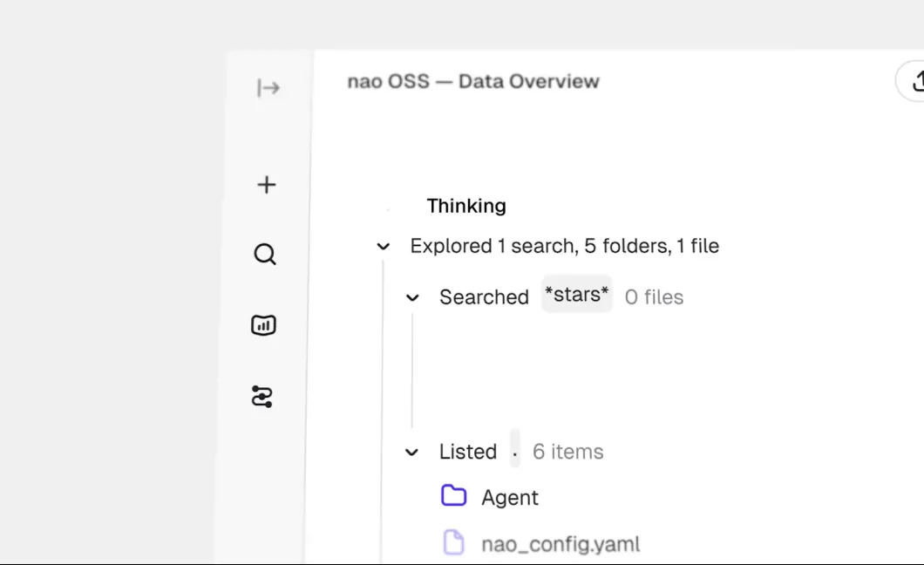924x565 pixels.
Task: Click the *stars* search term chip
Action: click(x=577, y=294)
